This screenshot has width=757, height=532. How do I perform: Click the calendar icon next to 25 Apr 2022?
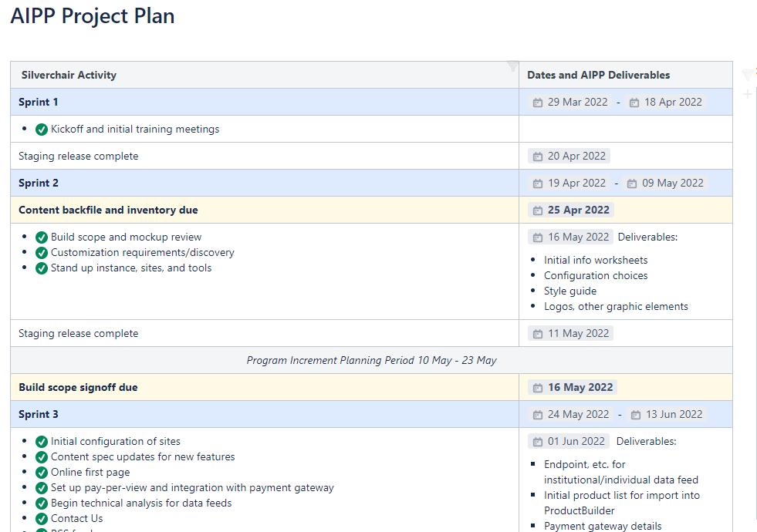tap(538, 210)
